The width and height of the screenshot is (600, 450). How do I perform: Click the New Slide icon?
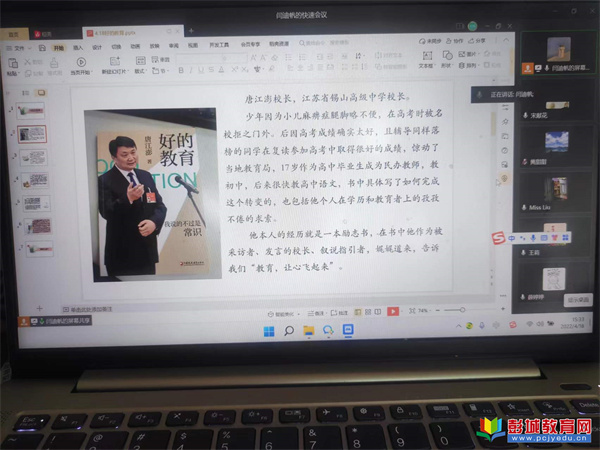click(x=115, y=61)
